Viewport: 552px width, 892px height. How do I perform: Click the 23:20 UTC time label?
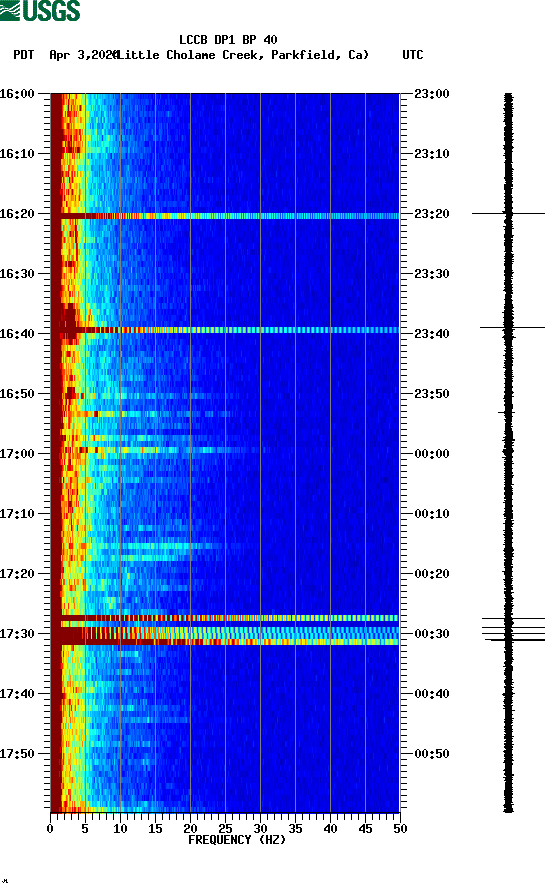click(432, 214)
